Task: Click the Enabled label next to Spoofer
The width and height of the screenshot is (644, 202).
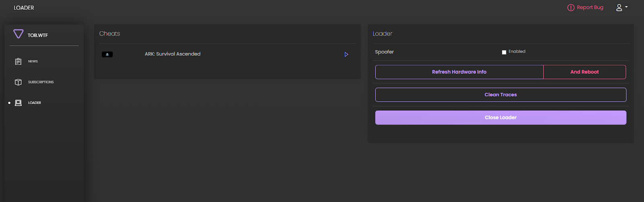Action: tap(517, 52)
